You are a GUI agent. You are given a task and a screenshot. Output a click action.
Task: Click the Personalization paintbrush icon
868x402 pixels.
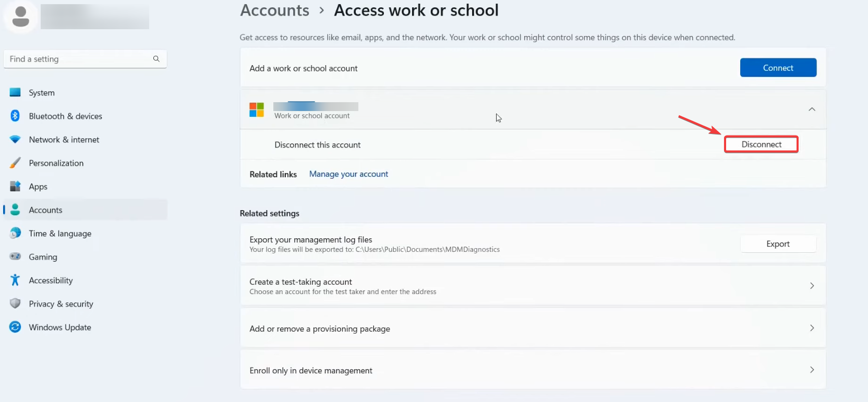15,163
